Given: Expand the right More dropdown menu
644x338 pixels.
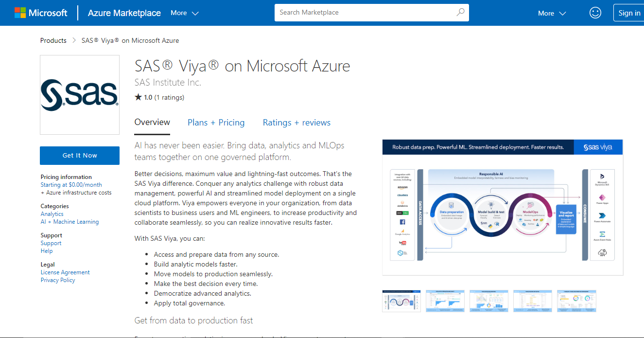Looking at the screenshot, I should click(552, 13).
